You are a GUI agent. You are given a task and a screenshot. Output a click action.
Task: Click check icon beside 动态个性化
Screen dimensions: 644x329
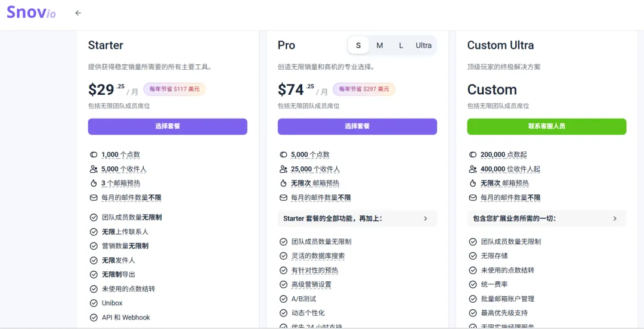point(283,313)
